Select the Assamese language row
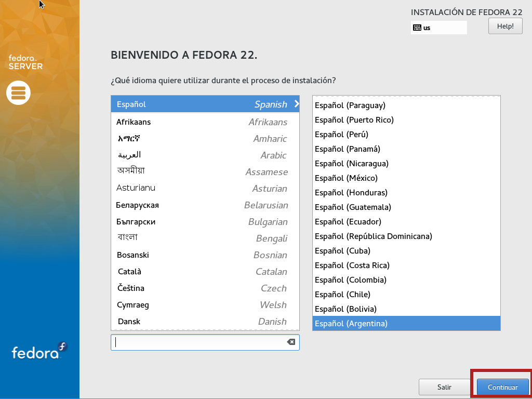This screenshot has height=399, width=532. pyautogui.click(x=205, y=171)
